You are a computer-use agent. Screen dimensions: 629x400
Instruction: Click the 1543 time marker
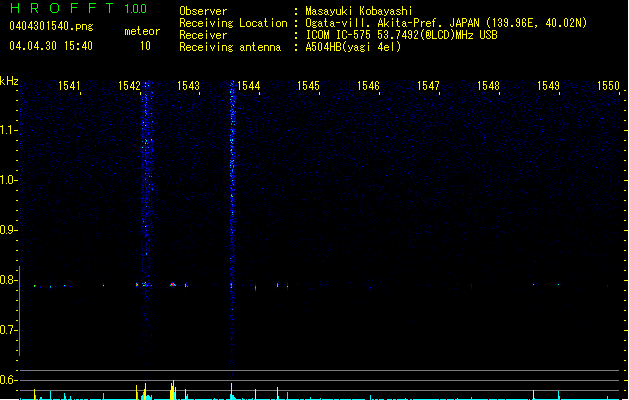point(189,86)
